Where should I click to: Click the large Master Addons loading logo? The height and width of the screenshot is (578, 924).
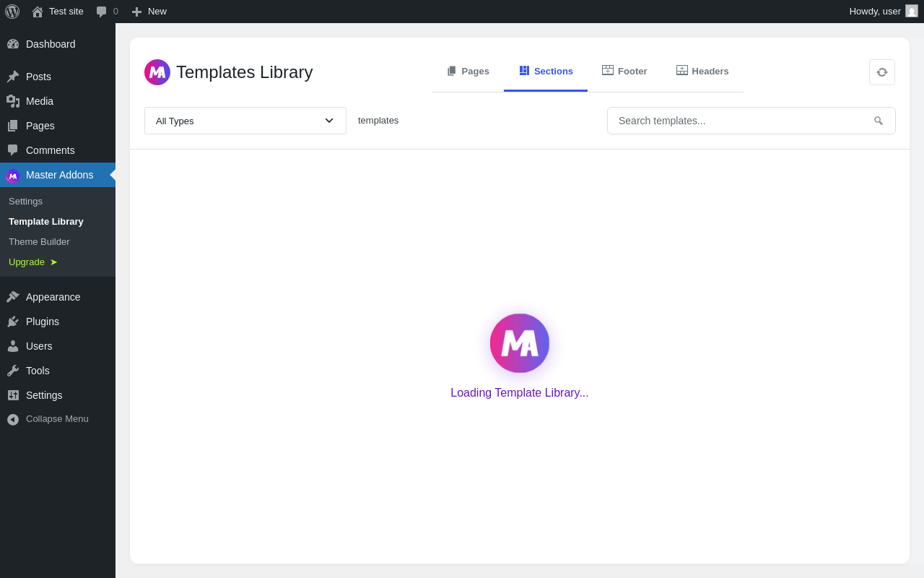pyautogui.click(x=520, y=343)
